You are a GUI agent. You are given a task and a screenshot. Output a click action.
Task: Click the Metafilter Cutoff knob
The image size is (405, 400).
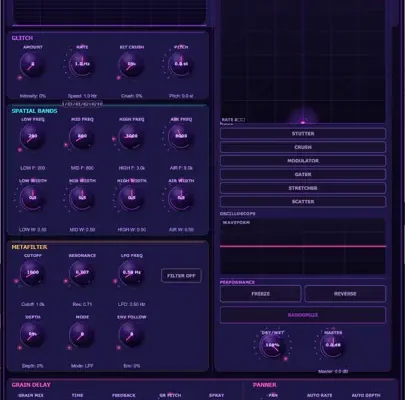point(32,273)
